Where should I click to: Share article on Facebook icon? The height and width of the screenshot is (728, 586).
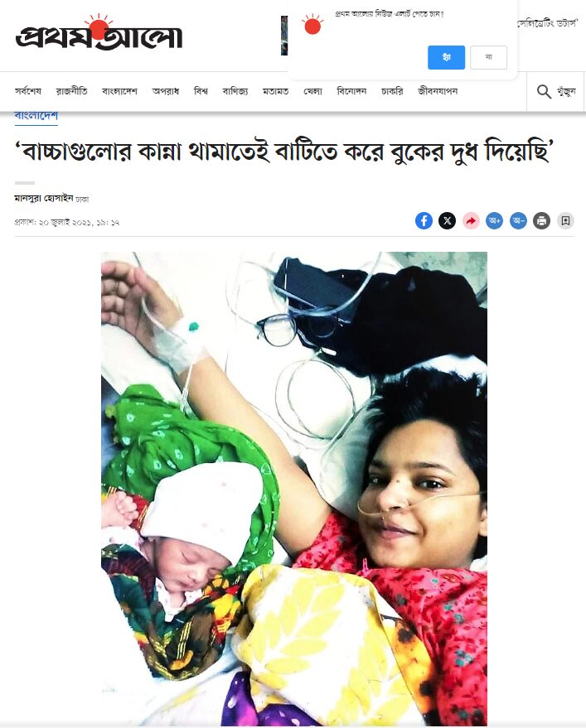coord(424,220)
